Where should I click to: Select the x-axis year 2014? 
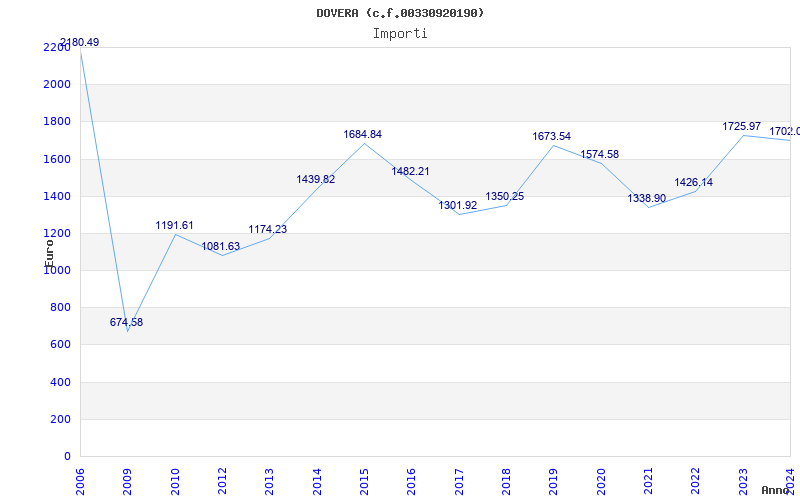pyautogui.click(x=317, y=482)
